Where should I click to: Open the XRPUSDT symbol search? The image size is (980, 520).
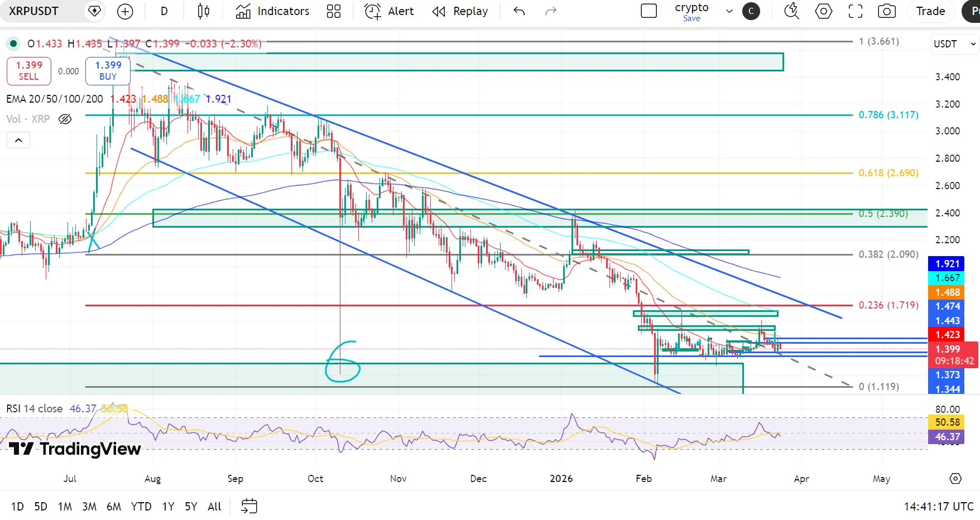click(34, 11)
